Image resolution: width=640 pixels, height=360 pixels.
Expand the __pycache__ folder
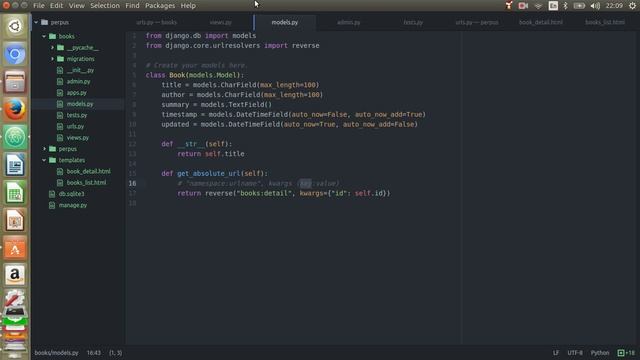[52, 48]
